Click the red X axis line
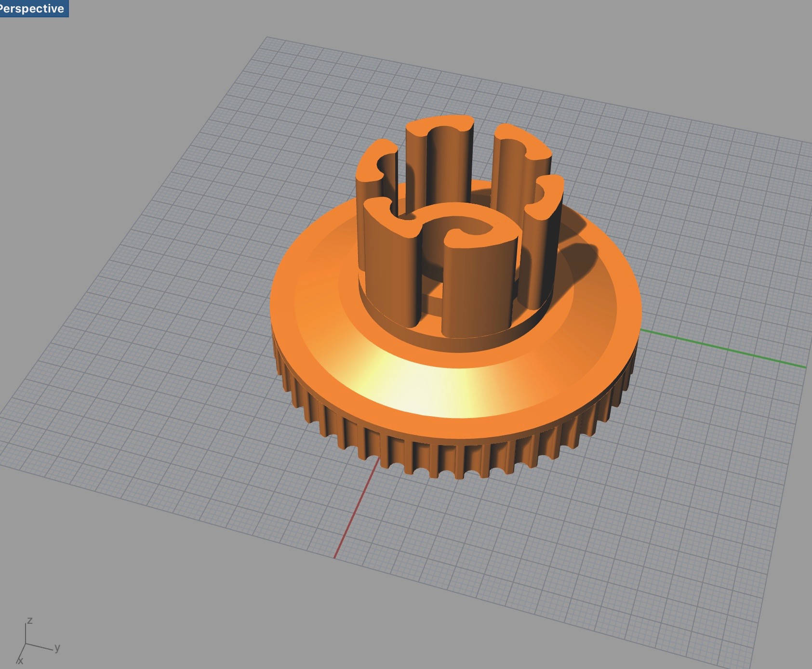The width and height of the screenshot is (812, 669). [x=357, y=507]
